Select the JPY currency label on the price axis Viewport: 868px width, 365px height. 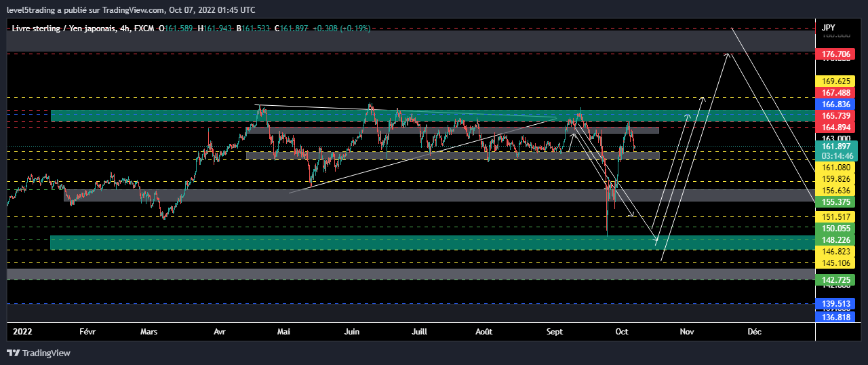tap(828, 28)
